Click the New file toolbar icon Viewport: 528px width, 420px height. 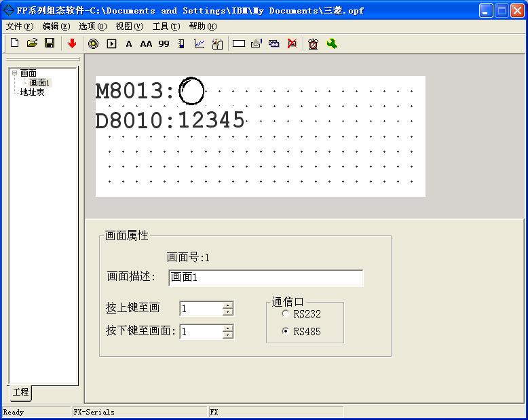click(14, 43)
